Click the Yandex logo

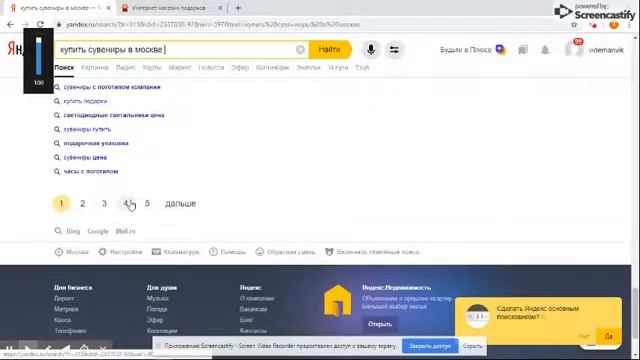(15, 49)
